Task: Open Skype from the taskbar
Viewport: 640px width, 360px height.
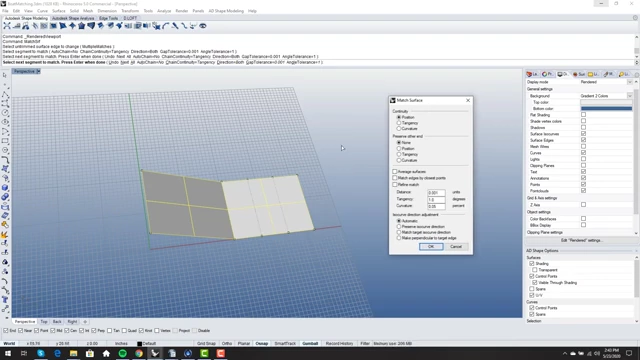Action: point(41,353)
